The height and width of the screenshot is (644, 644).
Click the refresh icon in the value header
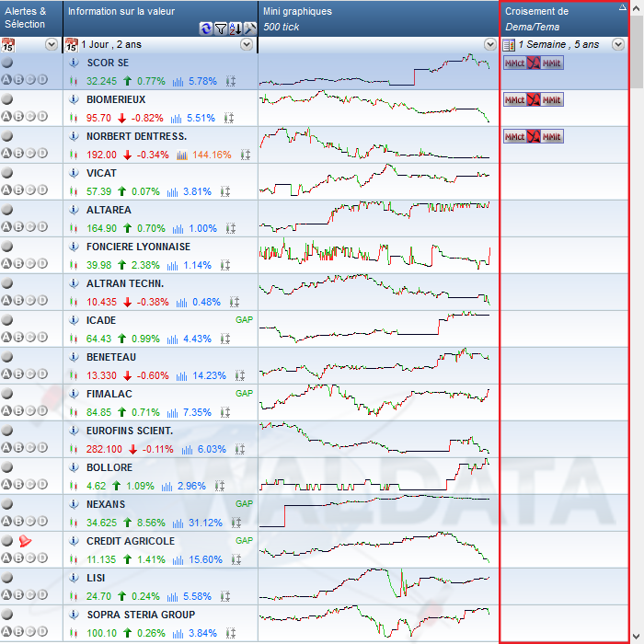point(205,29)
